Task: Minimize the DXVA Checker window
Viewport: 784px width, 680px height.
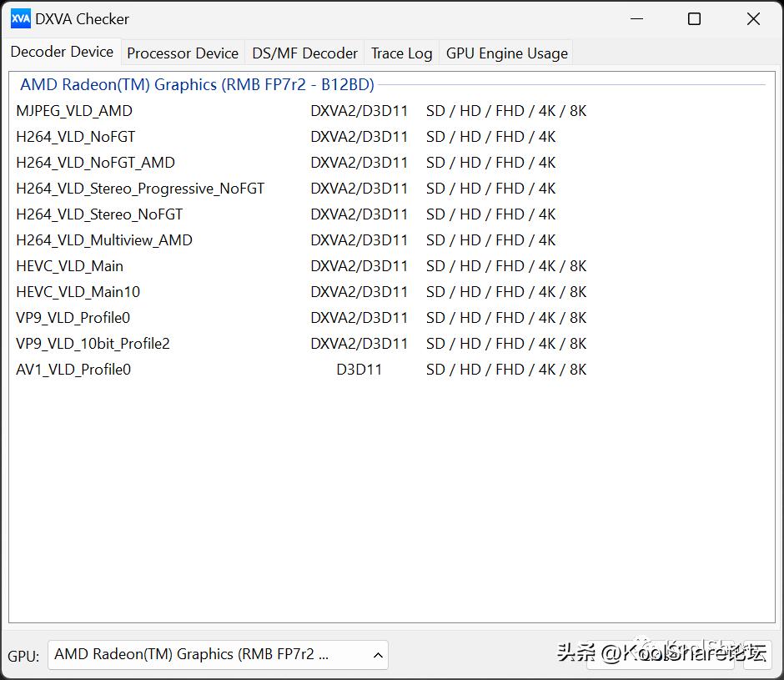Action: click(x=636, y=19)
